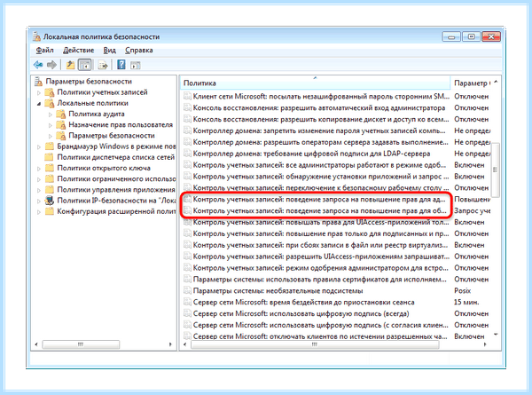Toggle the show/hide console tree icon
Viewport: 532px width, 395px height.
coord(85,65)
